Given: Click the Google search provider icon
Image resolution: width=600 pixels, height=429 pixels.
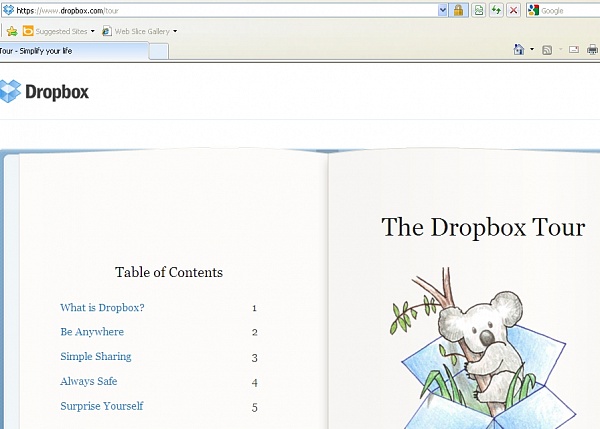Looking at the screenshot, I should point(533,10).
